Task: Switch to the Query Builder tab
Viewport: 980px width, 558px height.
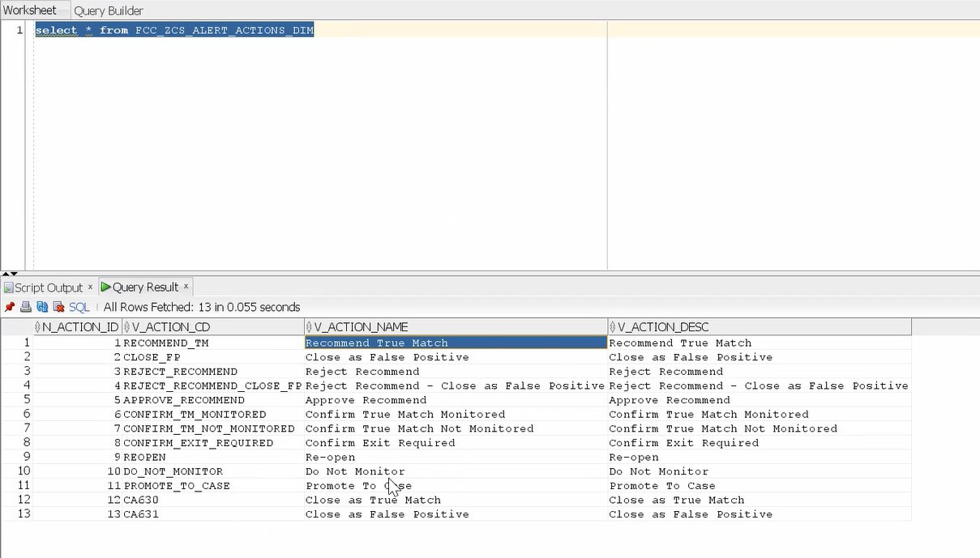Action: click(x=108, y=10)
